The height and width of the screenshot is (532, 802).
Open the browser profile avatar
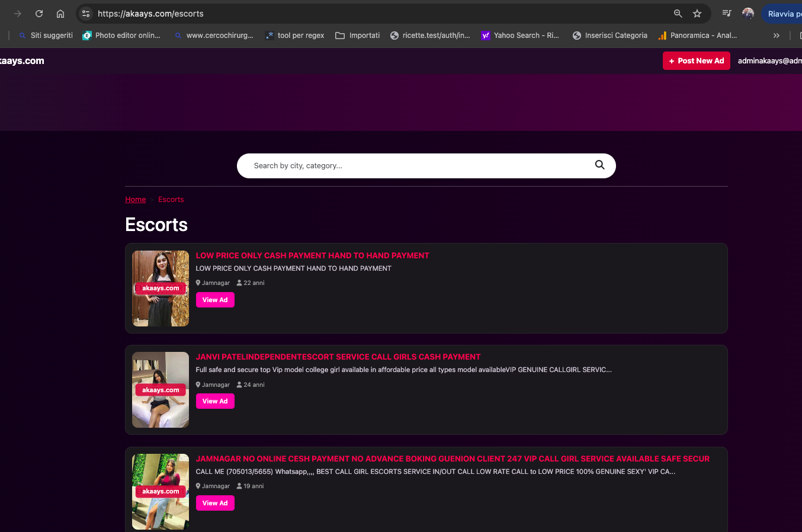pyautogui.click(x=748, y=14)
